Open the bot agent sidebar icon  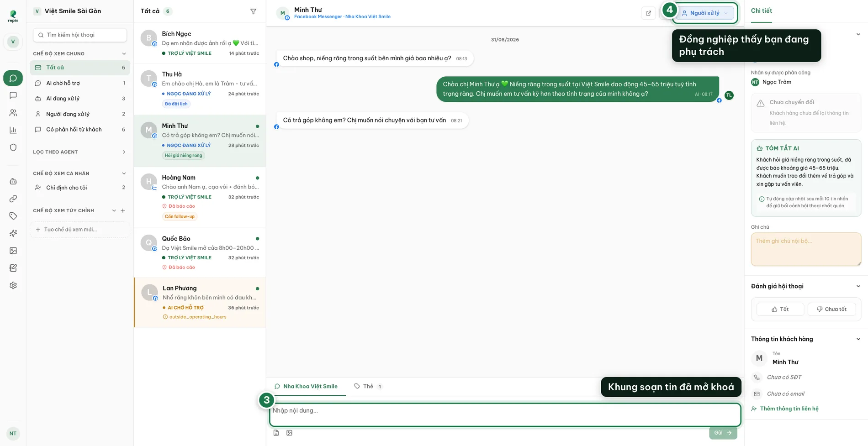(13, 181)
